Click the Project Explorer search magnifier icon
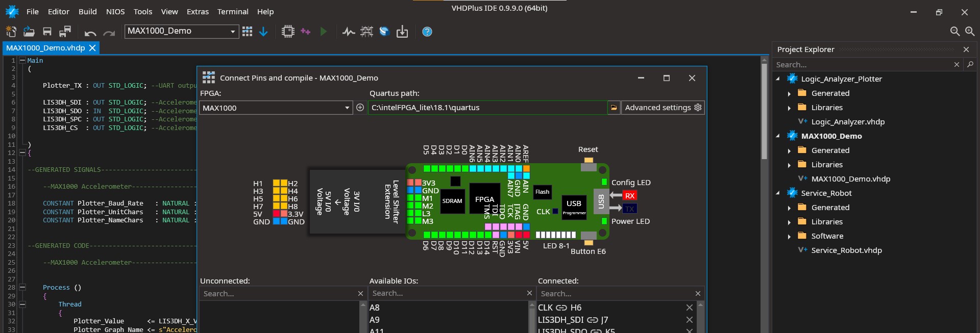Screen dimensions: 980x333 coord(970,64)
